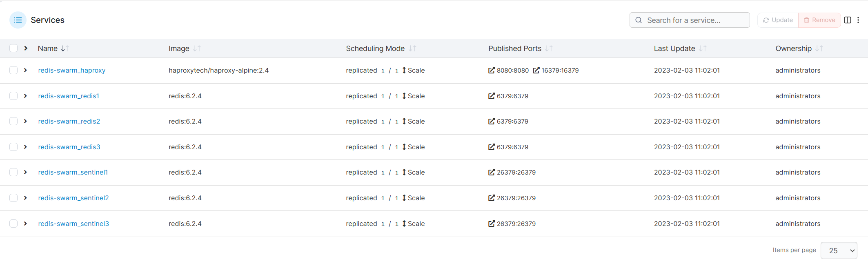The width and height of the screenshot is (868, 259).
Task: Open the column settings icon
Action: pyautogui.click(x=848, y=20)
